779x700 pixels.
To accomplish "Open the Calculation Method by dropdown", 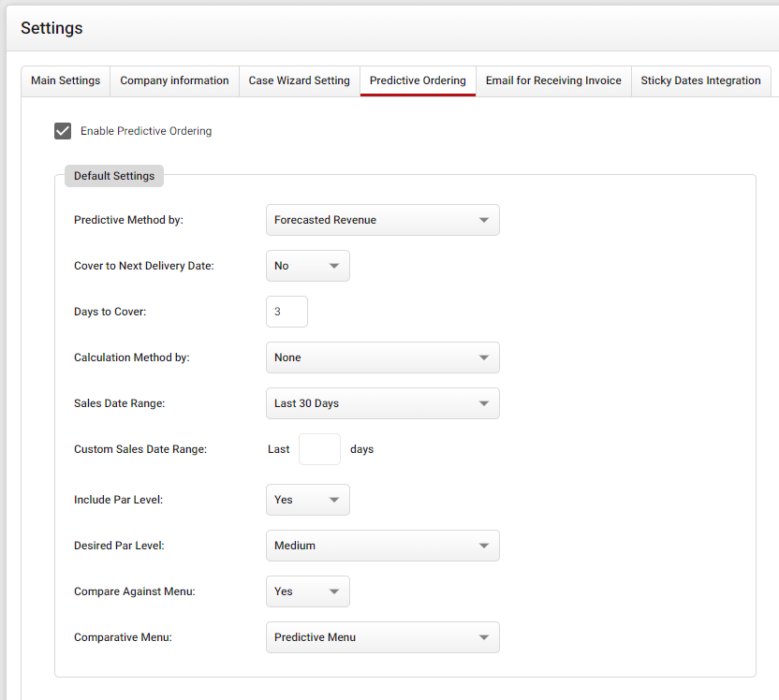I will pyautogui.click(x=382, y=357).
